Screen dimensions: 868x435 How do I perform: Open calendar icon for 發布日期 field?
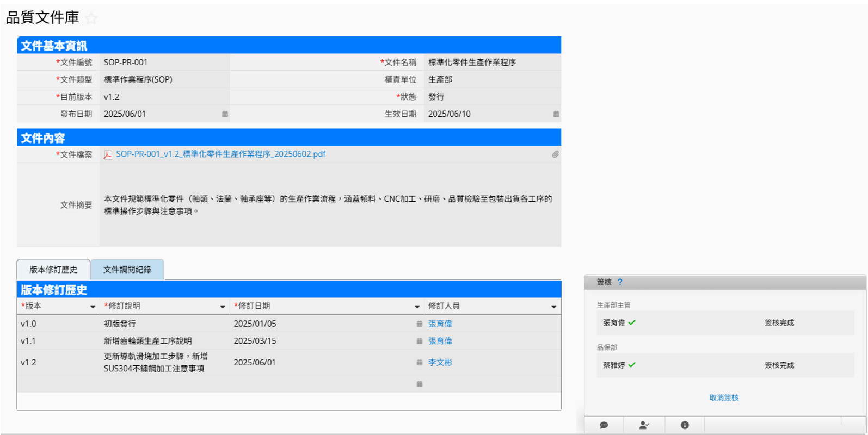tap(225, 114)
